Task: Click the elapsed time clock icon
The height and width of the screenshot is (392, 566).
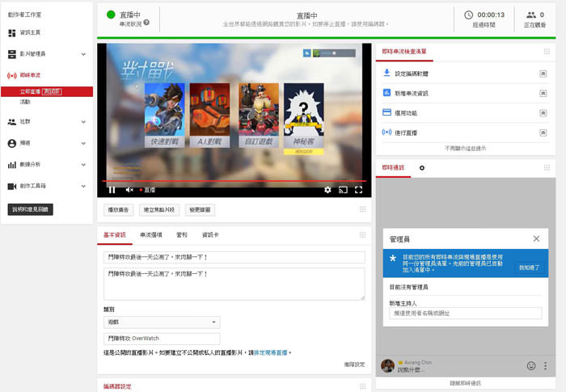Action: click(468, 15)
